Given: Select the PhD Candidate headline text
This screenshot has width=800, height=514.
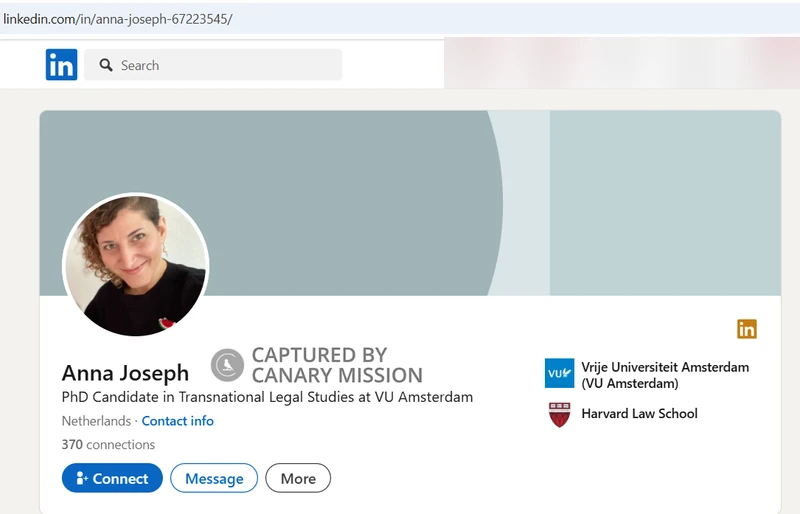Looking at the screenshot, I should (x=267, y=397).
